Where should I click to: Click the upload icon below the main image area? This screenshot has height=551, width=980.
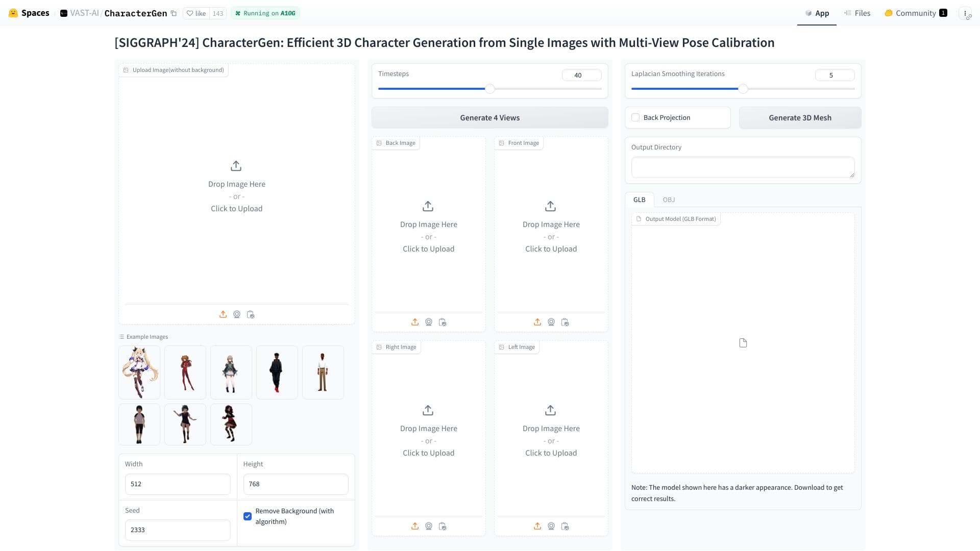click(223, 314)
